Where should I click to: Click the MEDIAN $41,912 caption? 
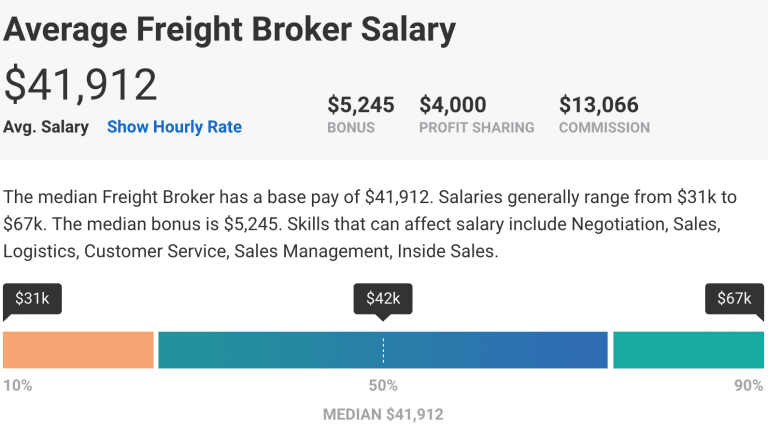pyautogui.click(x=383, y=414)
